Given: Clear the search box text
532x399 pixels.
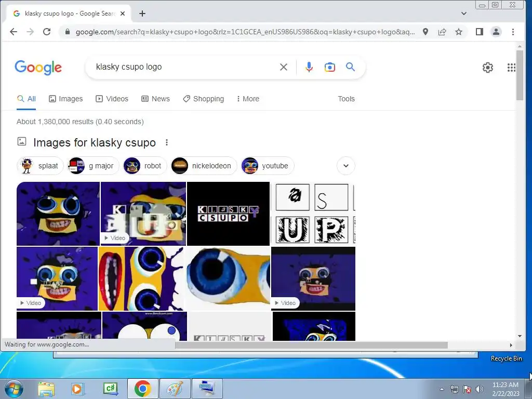Looking at the screenshot, I should tap(284, 67).
